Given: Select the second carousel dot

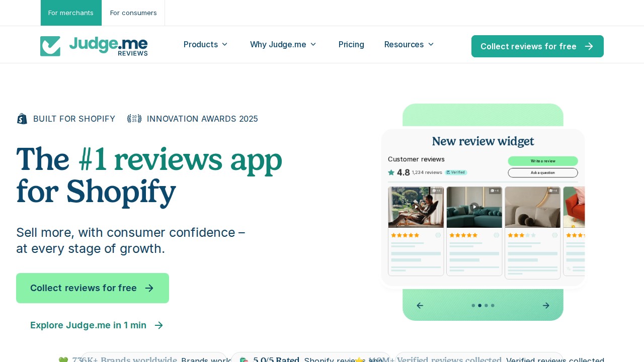Looking at the screenshot, I should click(480, 306).
